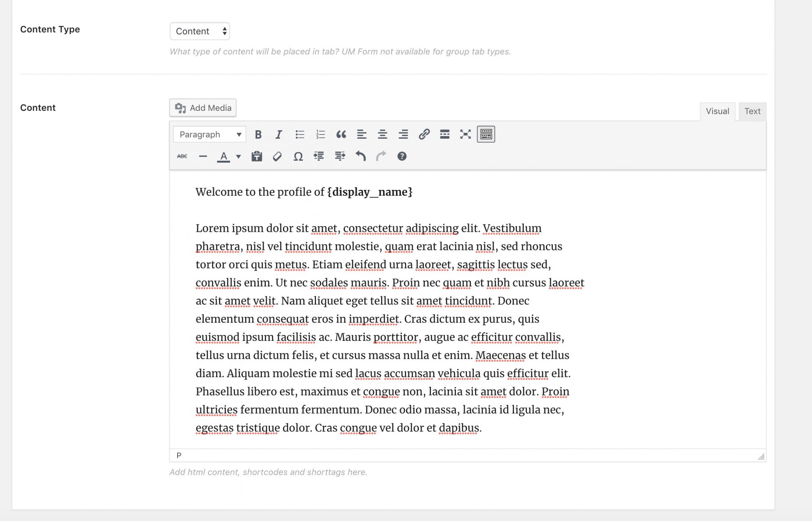Viewport: 812px width, 521px height.
Task: Click the {display_name} placeholder text
Action: click(370, 192)
